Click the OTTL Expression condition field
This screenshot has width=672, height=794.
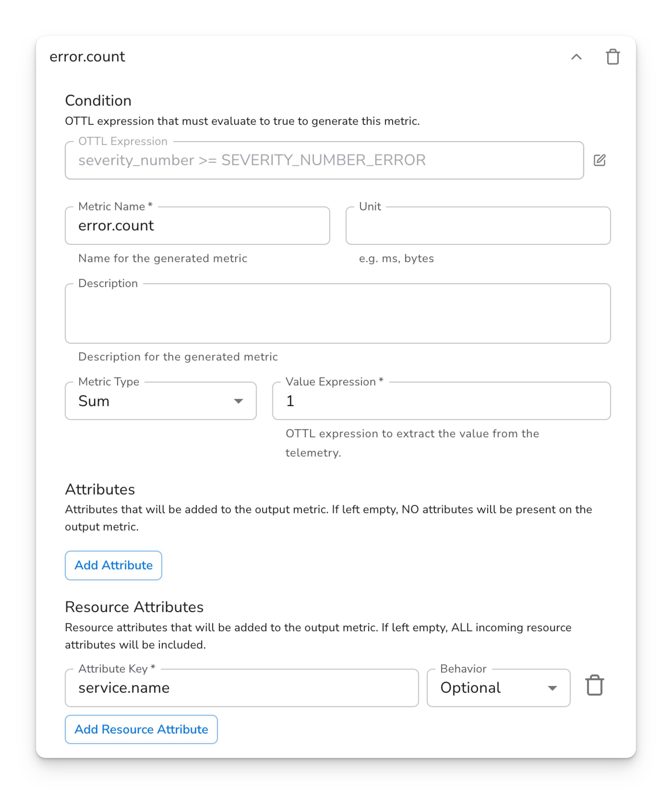click(x=324, y=160)
